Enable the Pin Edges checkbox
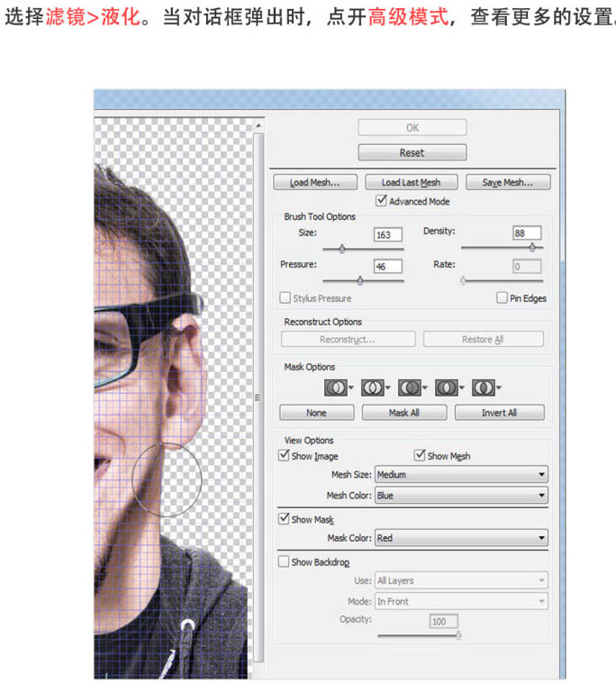Screen dimensions: 616x684 (502, 297)
